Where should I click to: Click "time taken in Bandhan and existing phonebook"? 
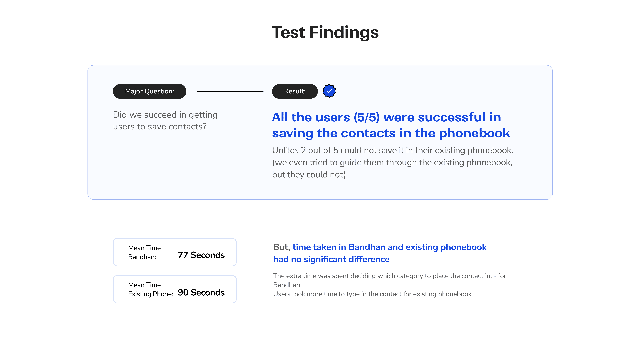pos(390,247)
